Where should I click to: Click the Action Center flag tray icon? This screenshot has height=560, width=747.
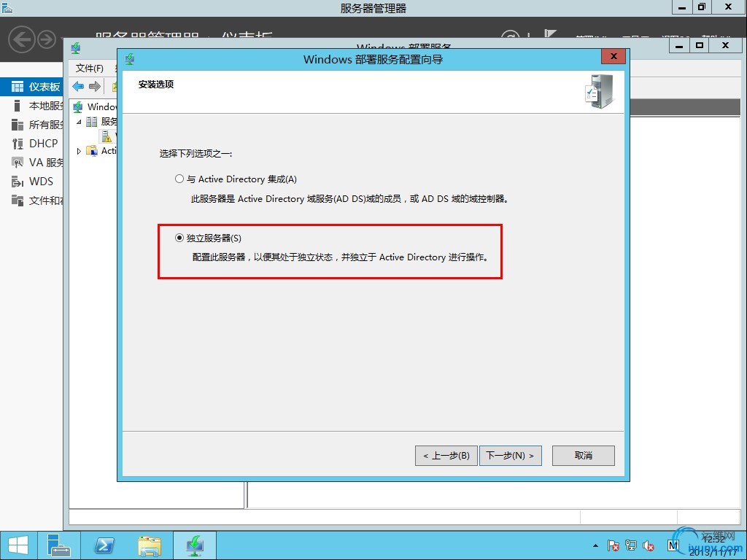point(614,545)
